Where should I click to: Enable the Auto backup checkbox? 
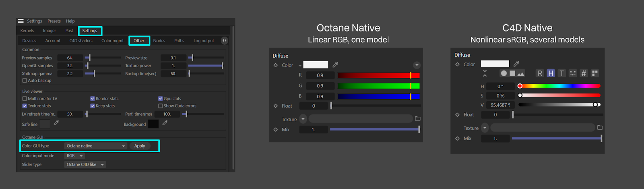[x=25, y=81]
